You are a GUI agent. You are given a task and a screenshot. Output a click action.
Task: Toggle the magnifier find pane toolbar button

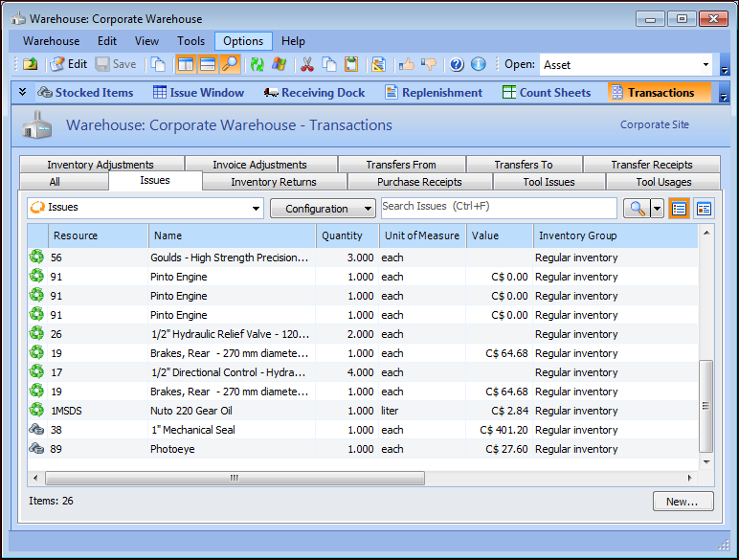tap(230, 64)
